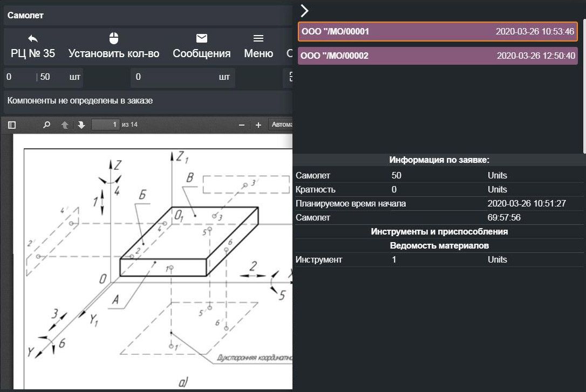
Task: Select order ООО "/МО/00002
Action: [x=438, y=56]
